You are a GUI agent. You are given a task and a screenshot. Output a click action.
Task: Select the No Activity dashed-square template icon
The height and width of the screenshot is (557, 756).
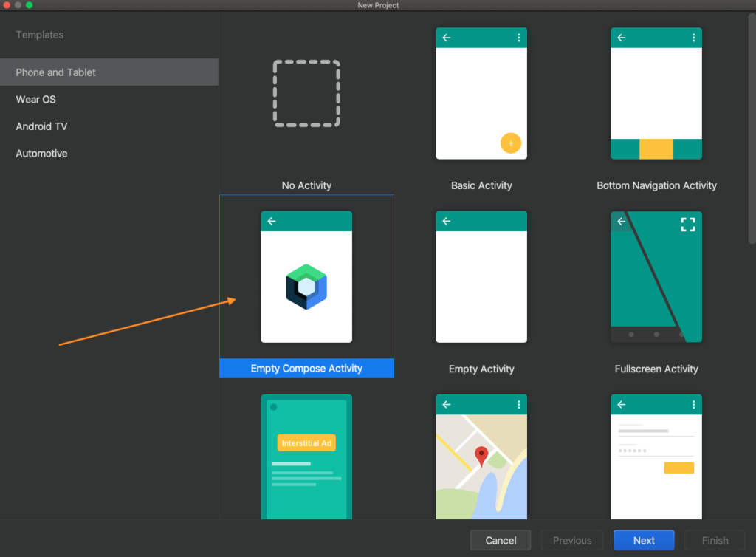306,94
